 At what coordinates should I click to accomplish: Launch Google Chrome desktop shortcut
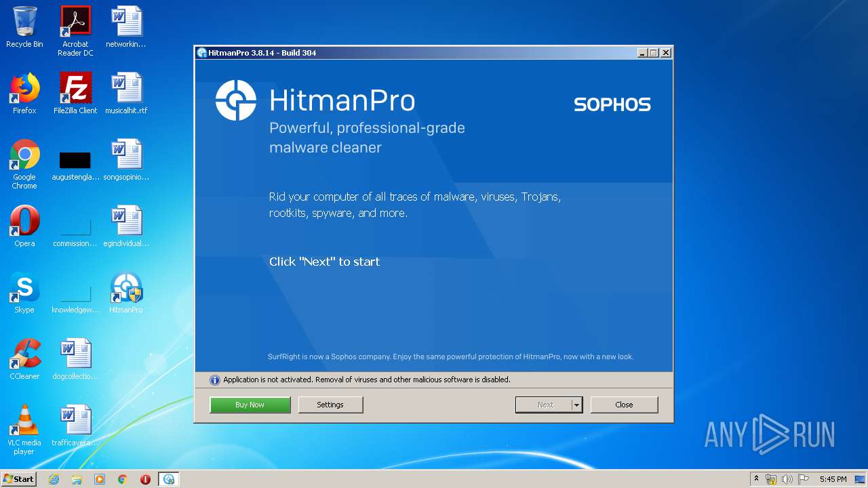click(24, 165)
